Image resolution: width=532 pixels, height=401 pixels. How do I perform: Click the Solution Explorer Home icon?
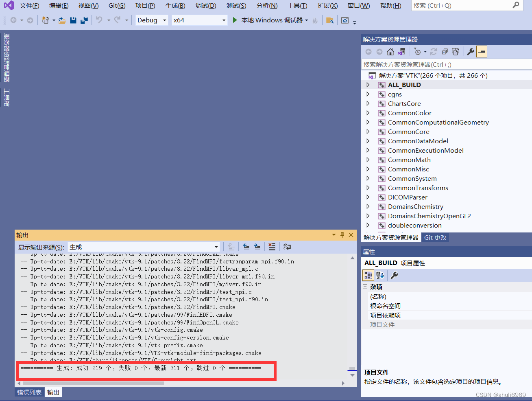click(x=390, y=52)
